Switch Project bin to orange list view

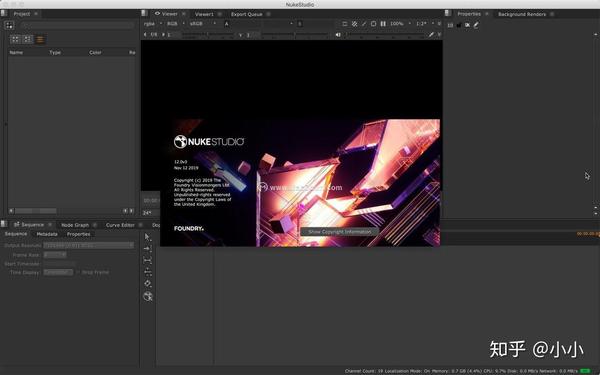click(40, 39)
